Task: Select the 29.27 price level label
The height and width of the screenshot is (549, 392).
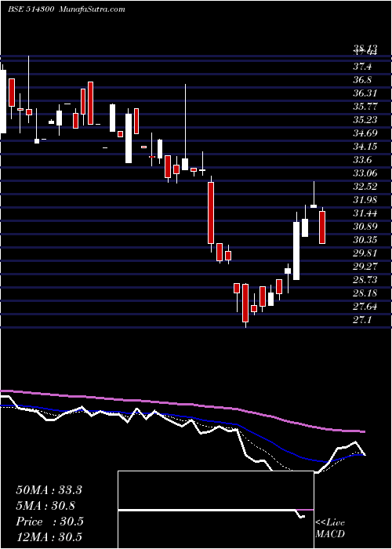Action: pyautogui.click(x=365, y=267)
